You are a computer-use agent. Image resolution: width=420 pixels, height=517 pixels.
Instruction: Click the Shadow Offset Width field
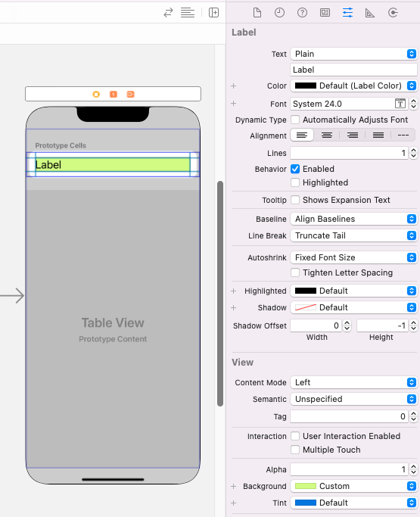click(316, 325)
